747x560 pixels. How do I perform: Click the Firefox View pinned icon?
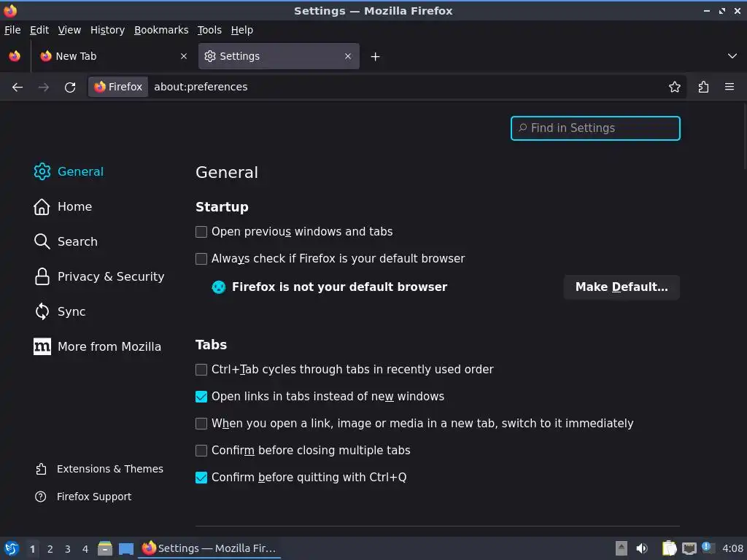click(15, 56)
